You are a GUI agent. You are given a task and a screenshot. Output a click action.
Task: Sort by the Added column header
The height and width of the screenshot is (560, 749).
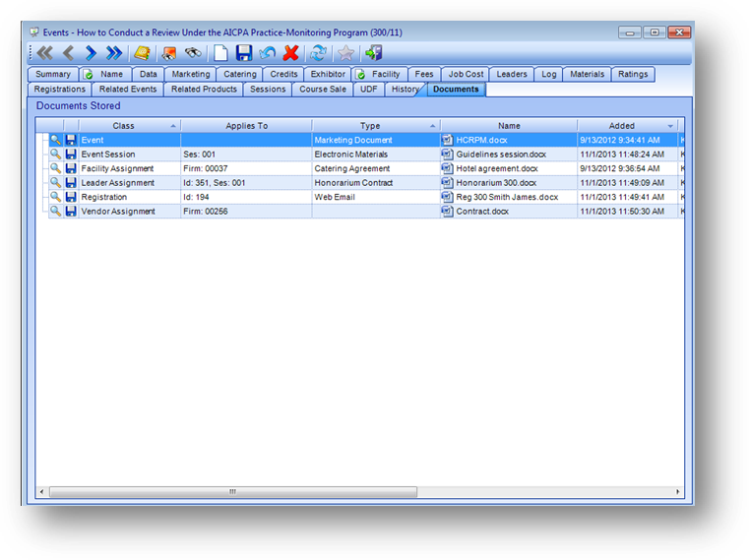pyautogui.click(x=627, y=126)
